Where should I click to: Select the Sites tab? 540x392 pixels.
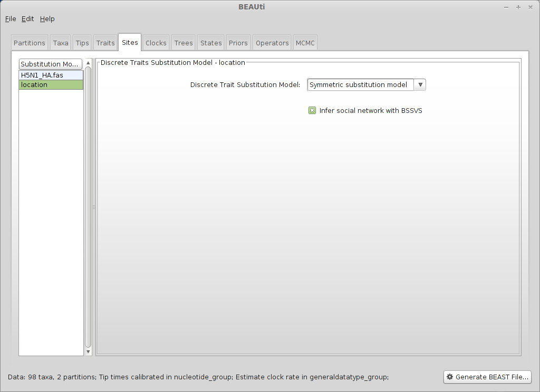point(130,42)
